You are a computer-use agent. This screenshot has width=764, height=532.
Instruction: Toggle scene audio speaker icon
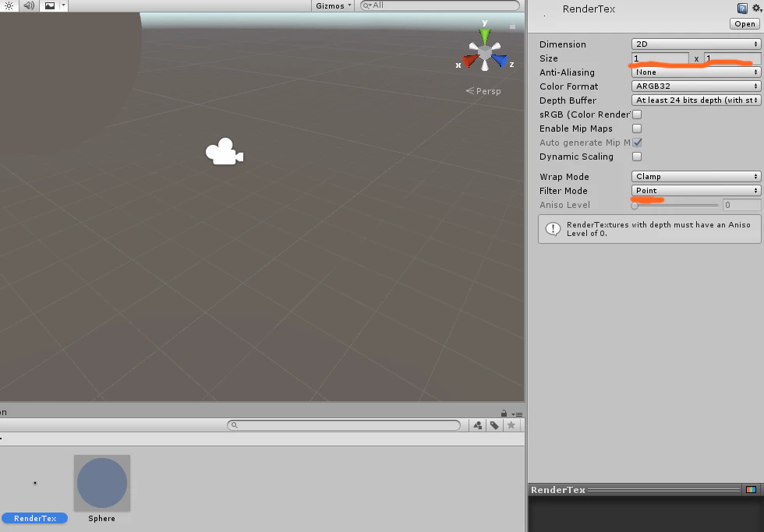pyautogui.click(x=29, y=5)
